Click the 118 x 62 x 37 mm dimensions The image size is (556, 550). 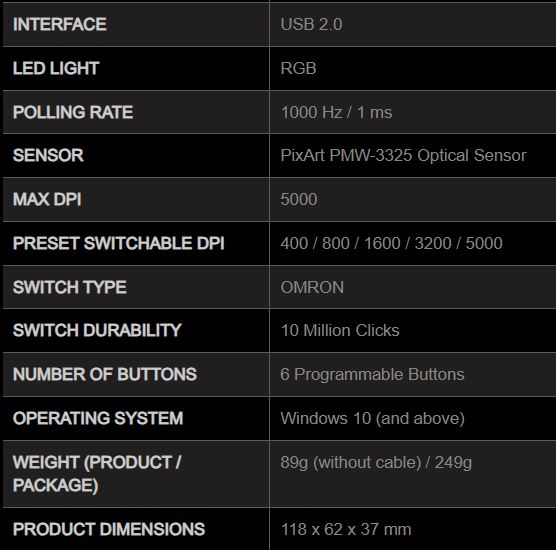[x=346, y=529]
